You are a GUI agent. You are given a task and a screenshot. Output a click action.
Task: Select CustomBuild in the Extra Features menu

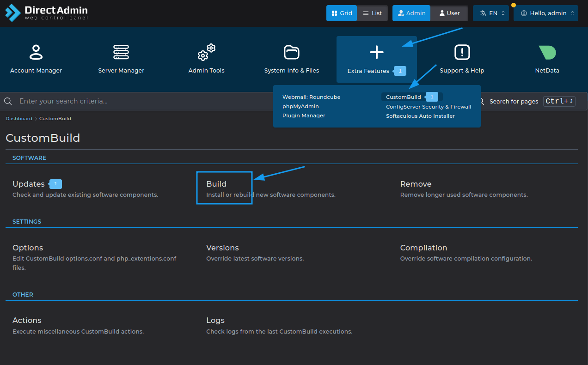tap(404, 97)
